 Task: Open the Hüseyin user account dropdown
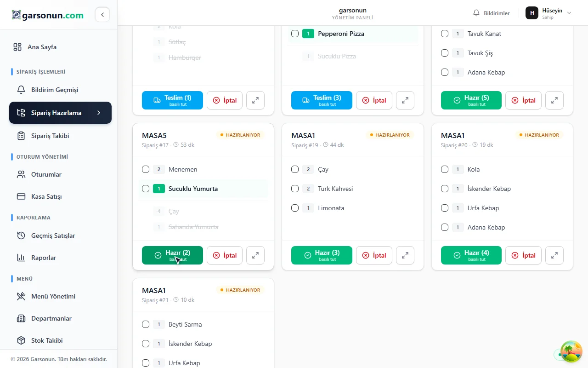pos(548,13)
